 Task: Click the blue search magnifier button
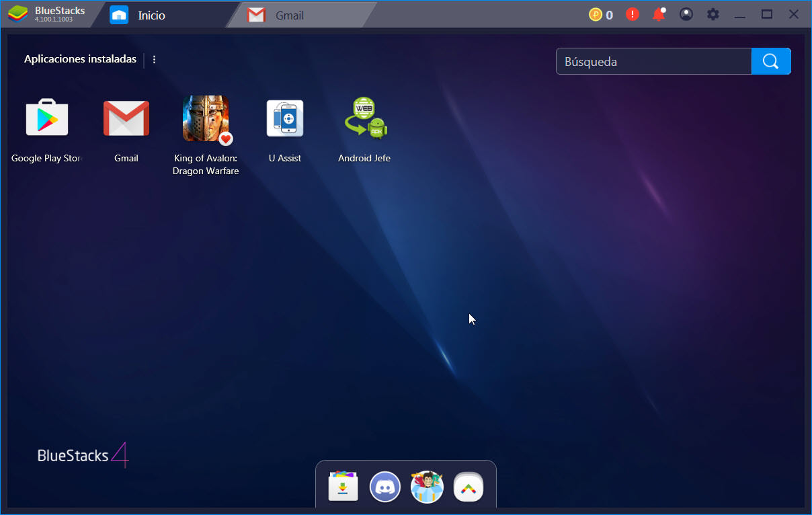point(771,61)
